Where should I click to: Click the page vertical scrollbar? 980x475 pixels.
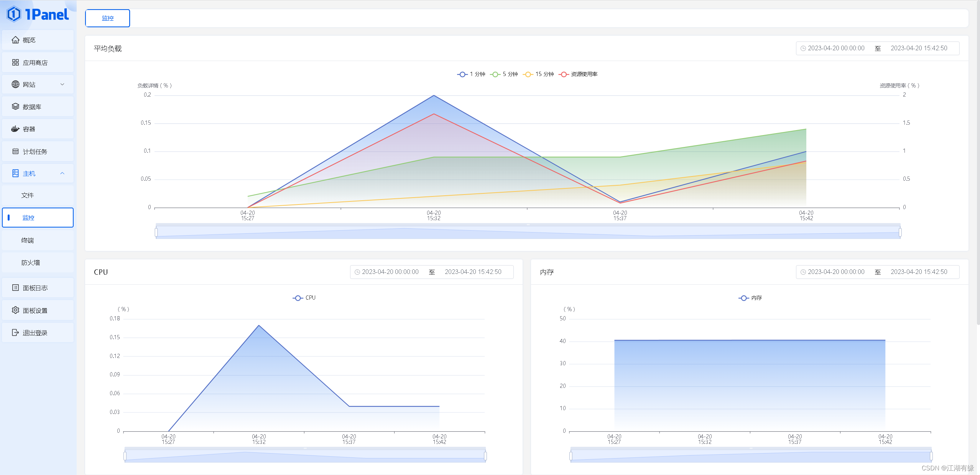978,163
